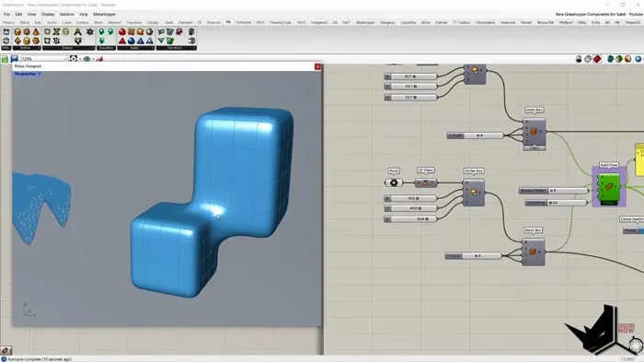Click the Iteration Count slider

(553, 191)
